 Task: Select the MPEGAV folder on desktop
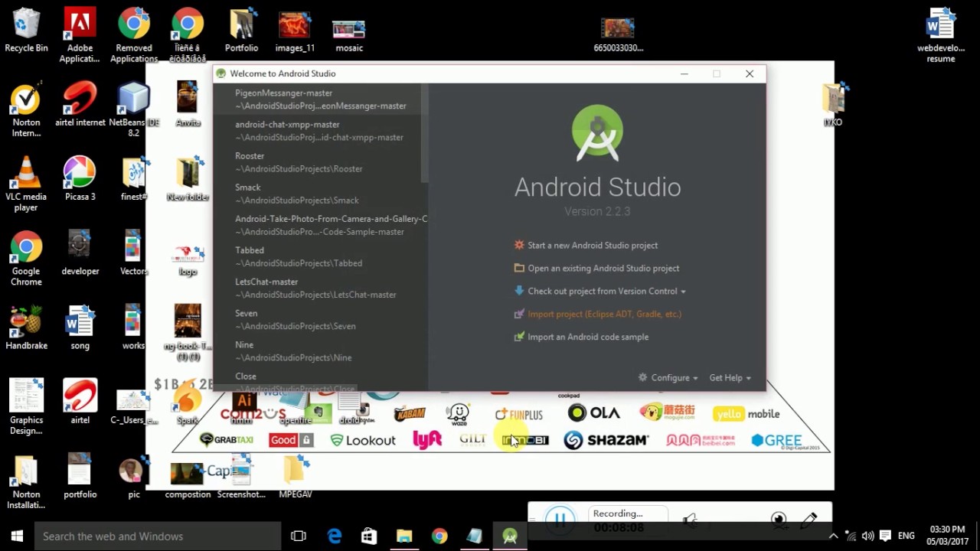point(295,477)
